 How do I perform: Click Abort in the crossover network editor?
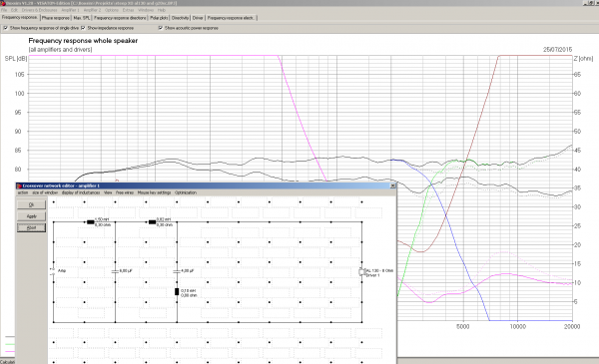pos(31,227)
